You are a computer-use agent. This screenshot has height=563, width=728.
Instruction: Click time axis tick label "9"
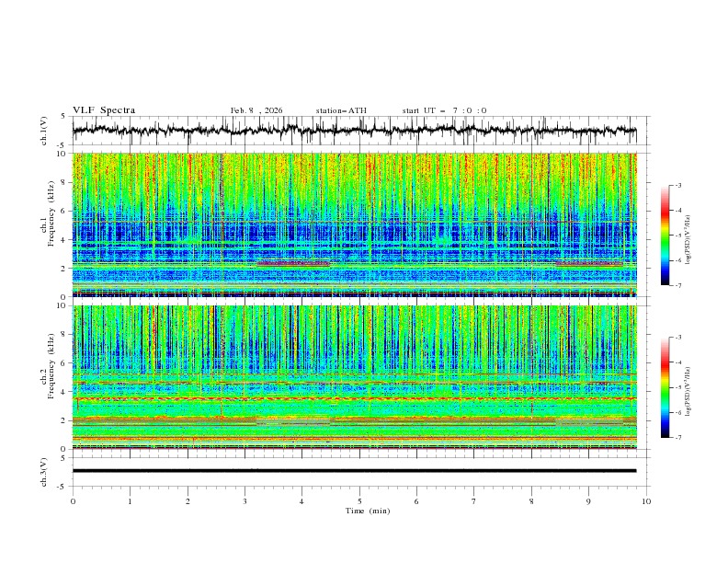point(588,501)
